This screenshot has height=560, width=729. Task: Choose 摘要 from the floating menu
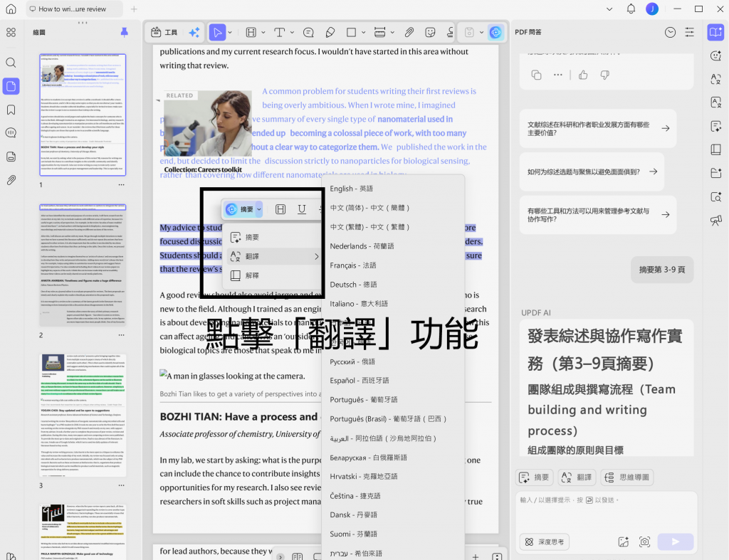coord(272,238)
